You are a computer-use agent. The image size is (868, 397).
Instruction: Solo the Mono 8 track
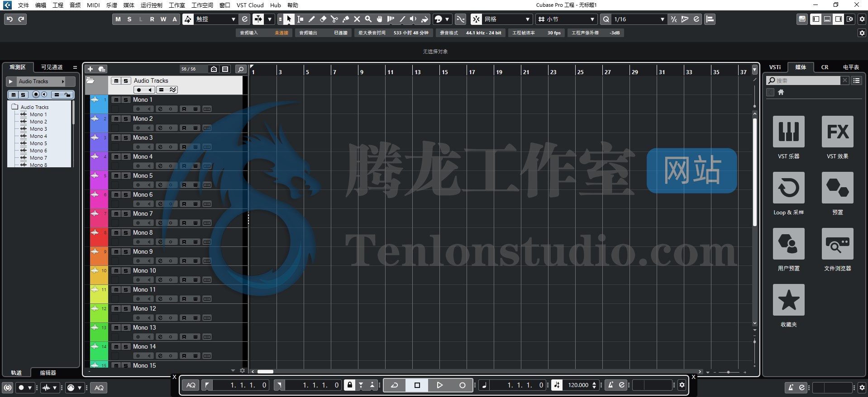click(x=125, y=233)
